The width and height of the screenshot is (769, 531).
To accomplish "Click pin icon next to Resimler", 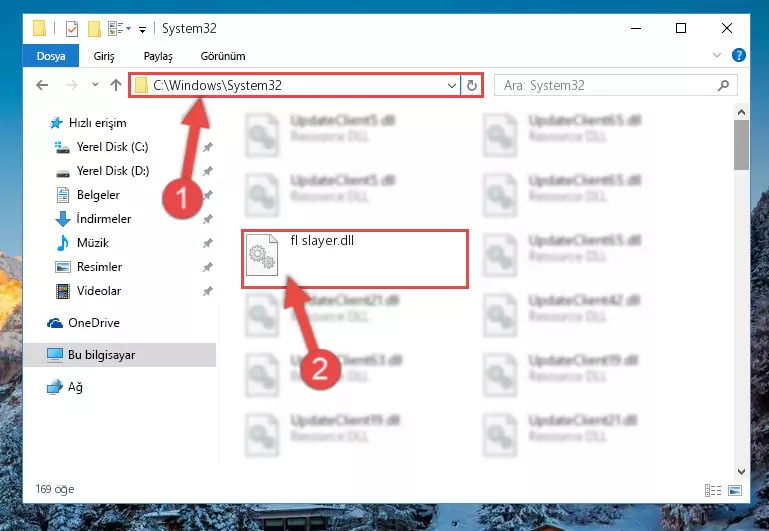I will coord(207,267).
